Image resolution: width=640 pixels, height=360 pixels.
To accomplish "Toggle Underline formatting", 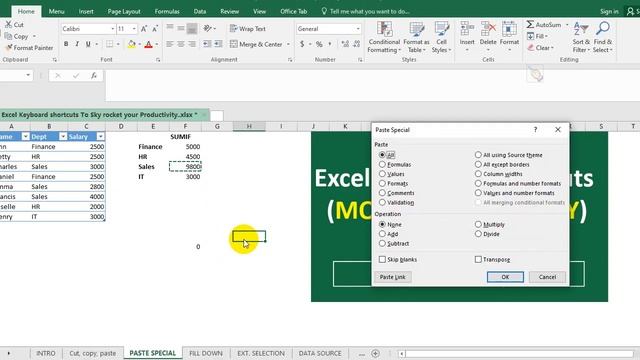I will tap(88, 44).
